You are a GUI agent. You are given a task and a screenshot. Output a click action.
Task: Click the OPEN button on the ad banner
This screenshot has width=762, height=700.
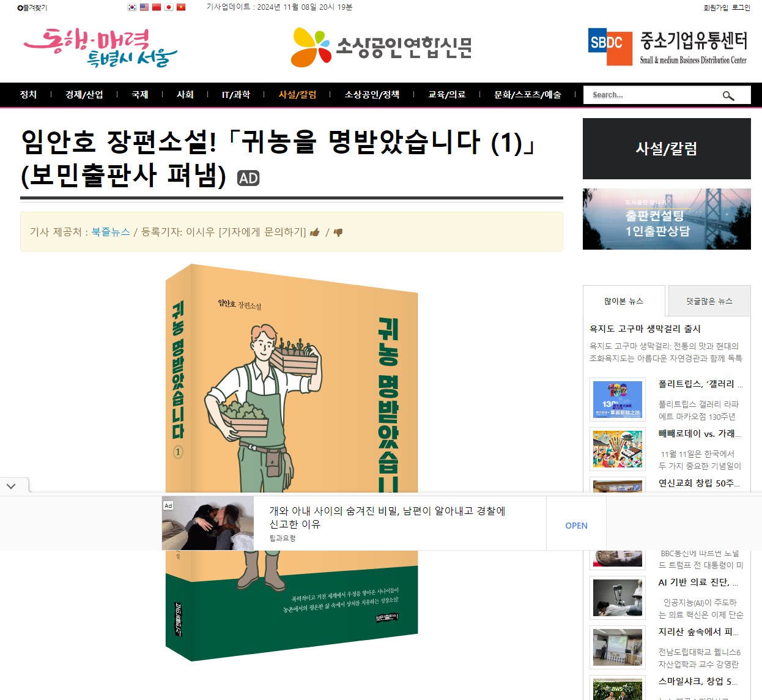coord(576,526)
